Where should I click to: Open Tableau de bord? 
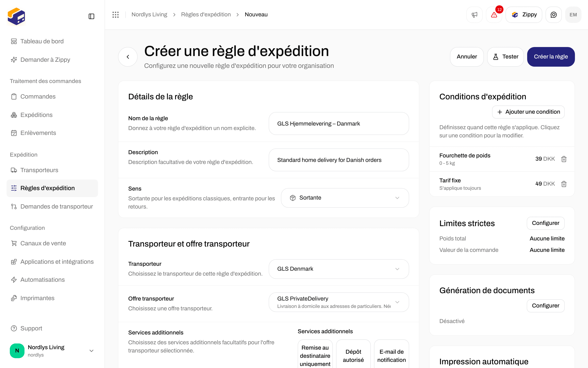point(52,41)
